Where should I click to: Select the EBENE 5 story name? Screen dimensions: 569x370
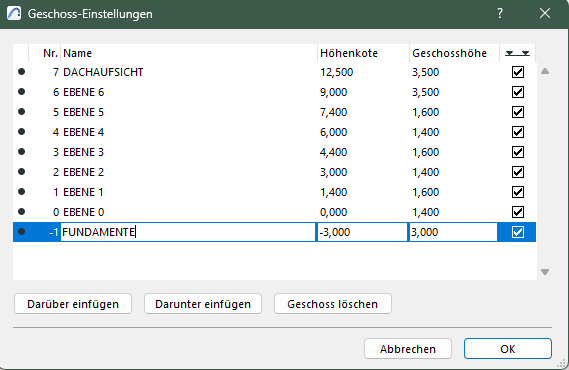[x=83, y=112]
